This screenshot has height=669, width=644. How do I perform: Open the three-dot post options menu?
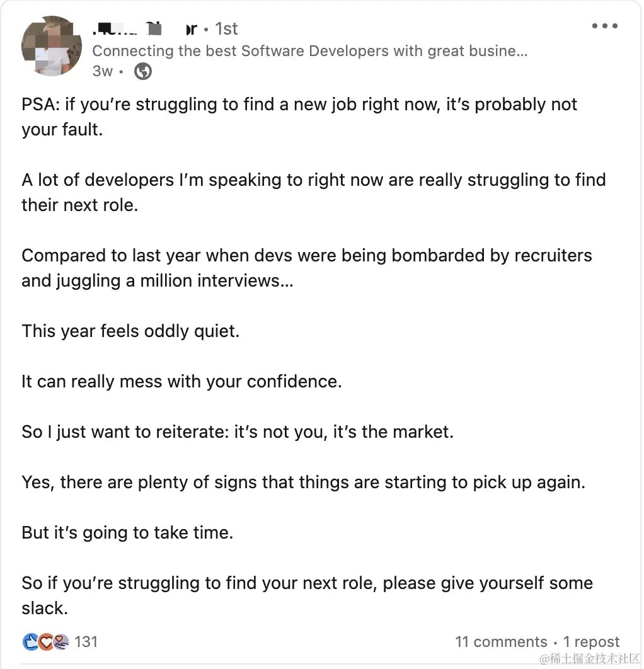pos(604,26)
